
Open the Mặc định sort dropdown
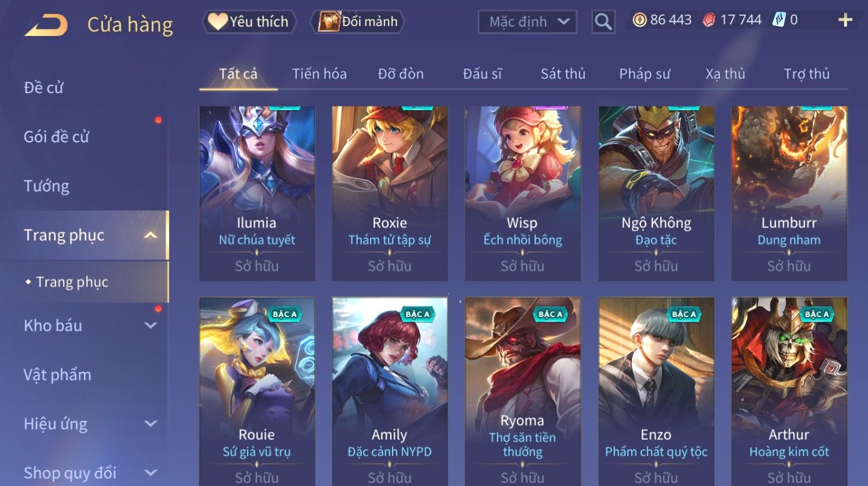[528, 22]
